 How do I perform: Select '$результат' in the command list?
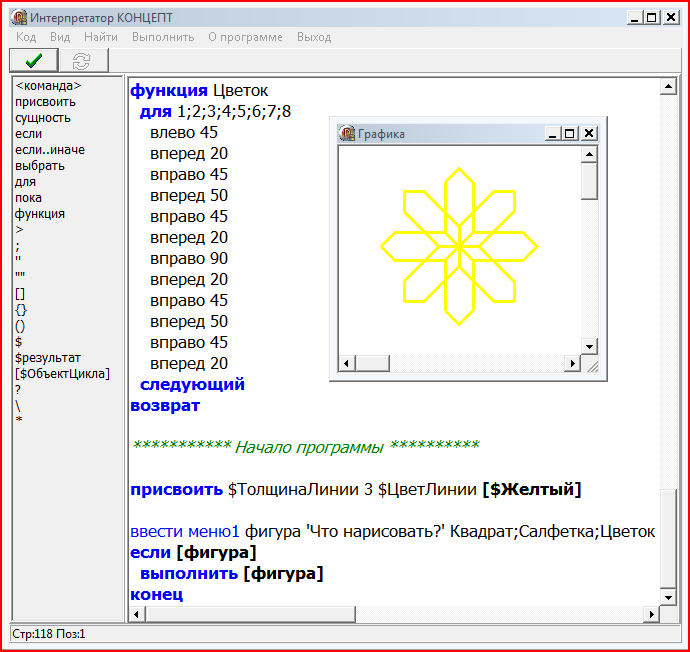click(48, 358)
